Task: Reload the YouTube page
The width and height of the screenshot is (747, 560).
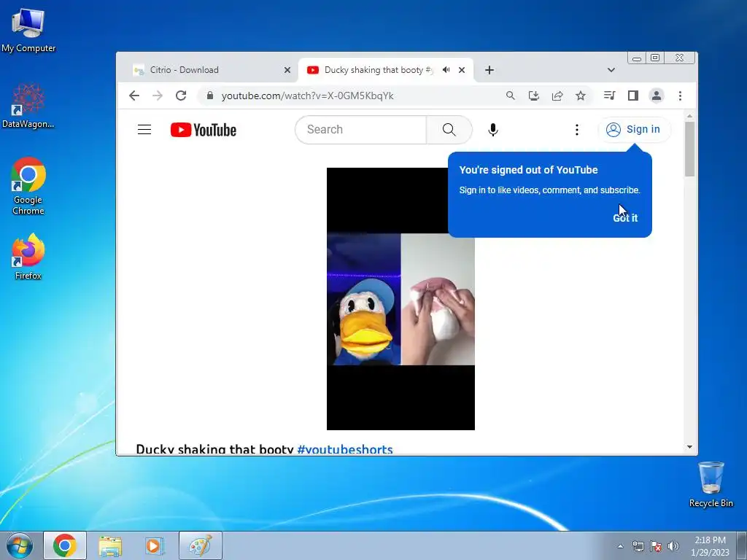Action: 181,96
